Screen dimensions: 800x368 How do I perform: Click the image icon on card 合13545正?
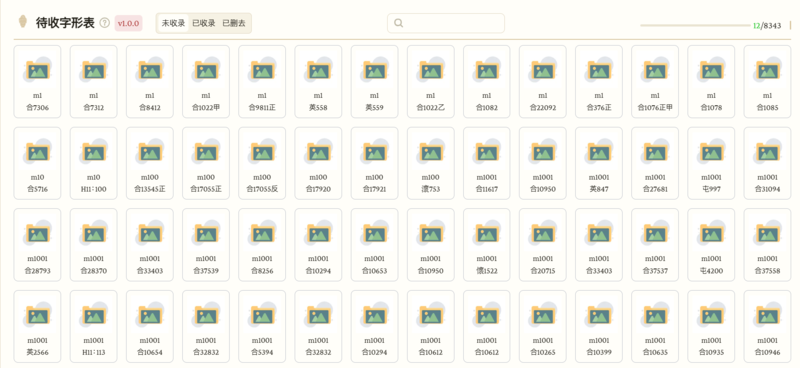click(149, 152)
